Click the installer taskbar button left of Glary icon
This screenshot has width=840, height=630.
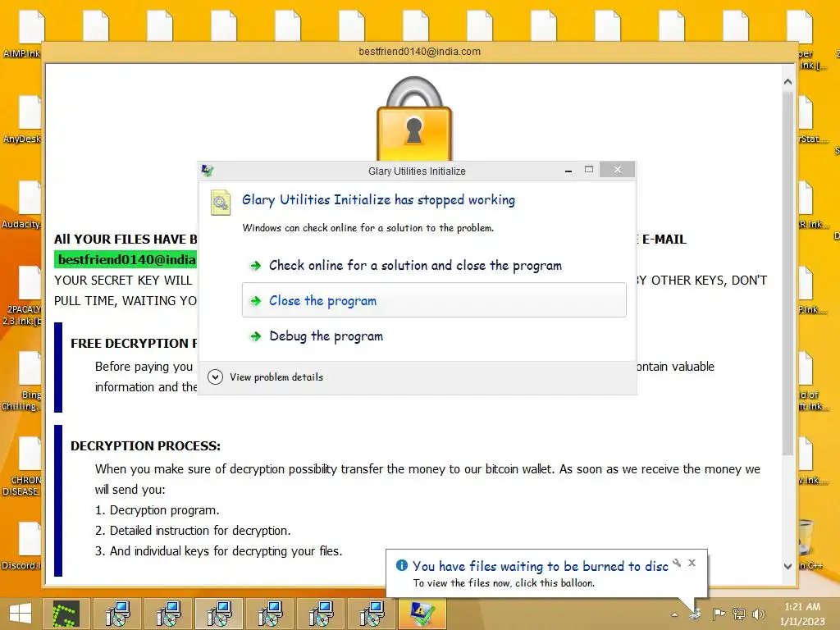pos(371,614)
